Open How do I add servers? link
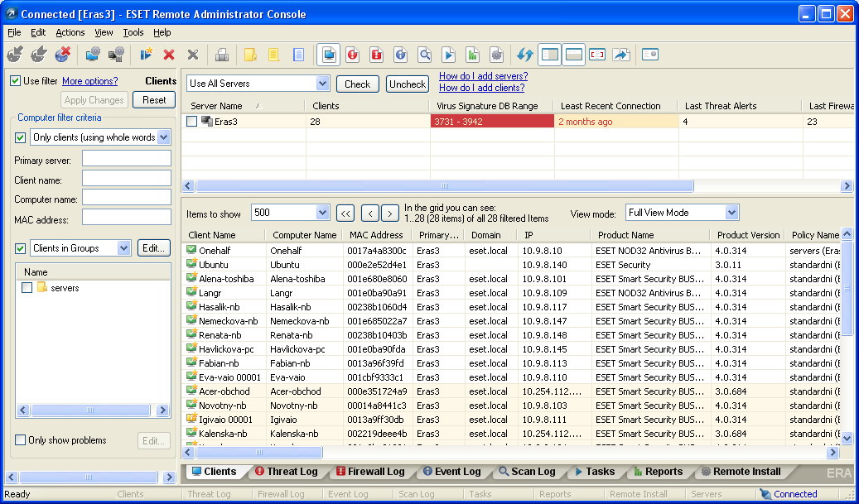 pos(483,76)
